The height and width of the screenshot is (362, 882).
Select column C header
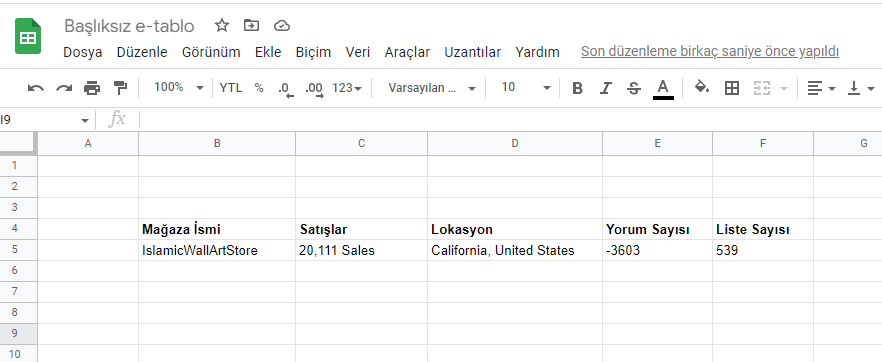tap(362, 143)
